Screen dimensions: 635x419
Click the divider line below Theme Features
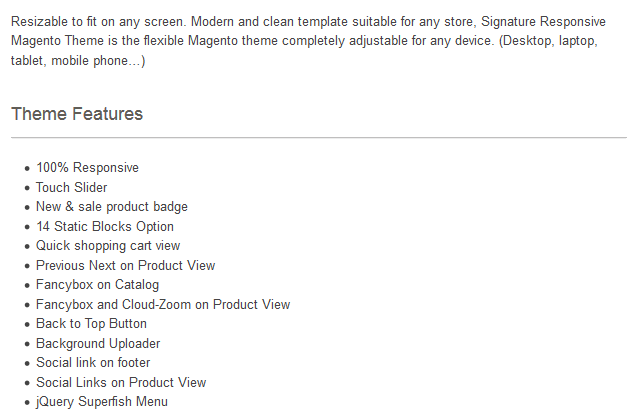318,137
